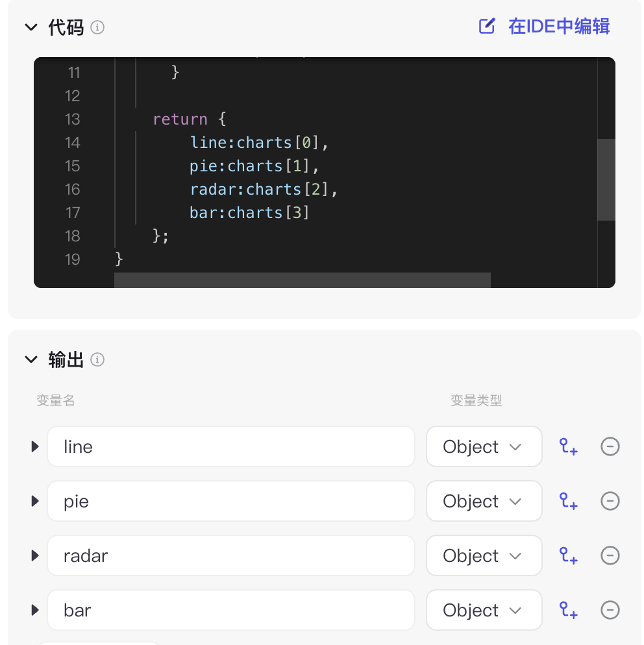
Task: Add child item to radar variable
Action: (568, 555)
